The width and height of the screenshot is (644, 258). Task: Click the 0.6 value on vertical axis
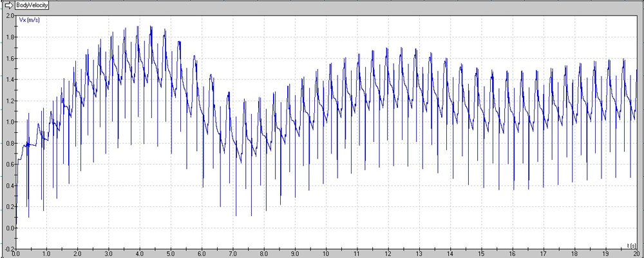(x=10, y=164)
